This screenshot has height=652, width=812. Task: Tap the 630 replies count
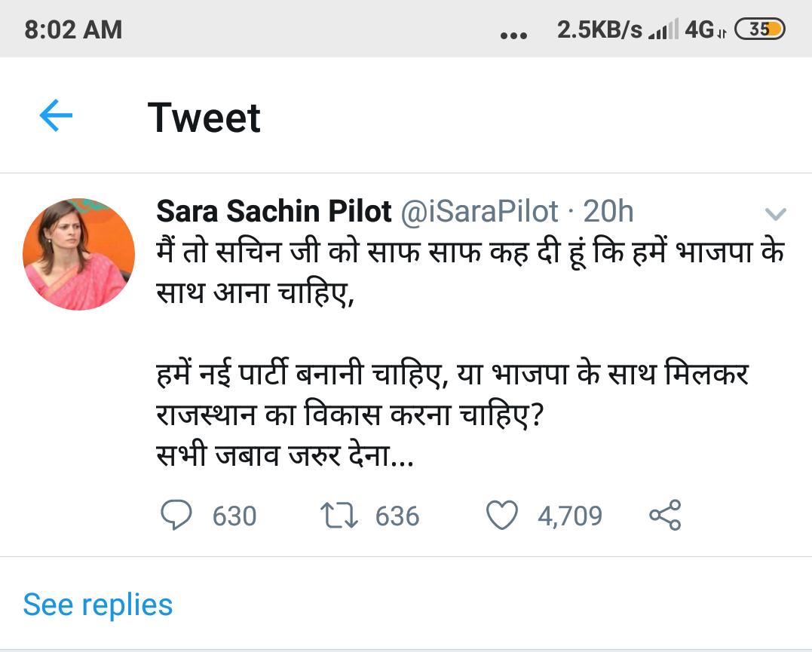(234, 516)
